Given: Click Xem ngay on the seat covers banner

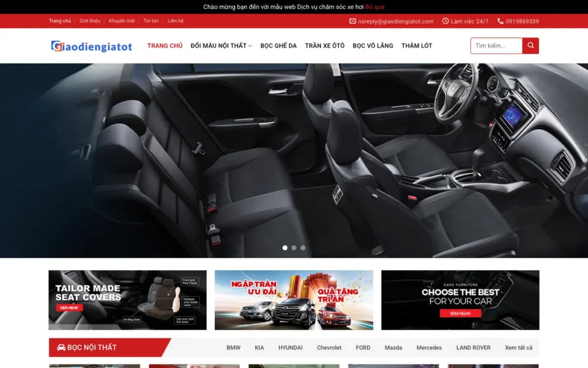Looking at the screenshot, I should coord(69,307).
